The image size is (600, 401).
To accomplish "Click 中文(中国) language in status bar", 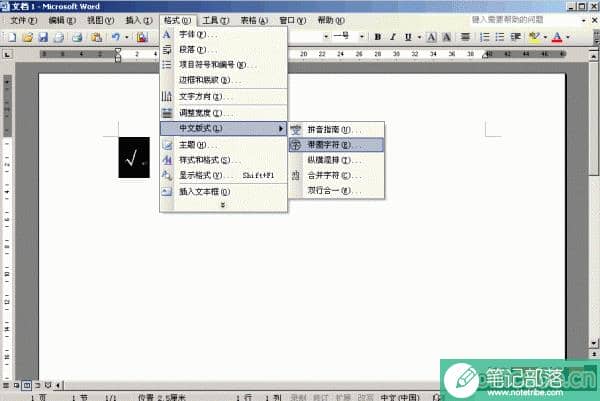I will tap(400, 397).
